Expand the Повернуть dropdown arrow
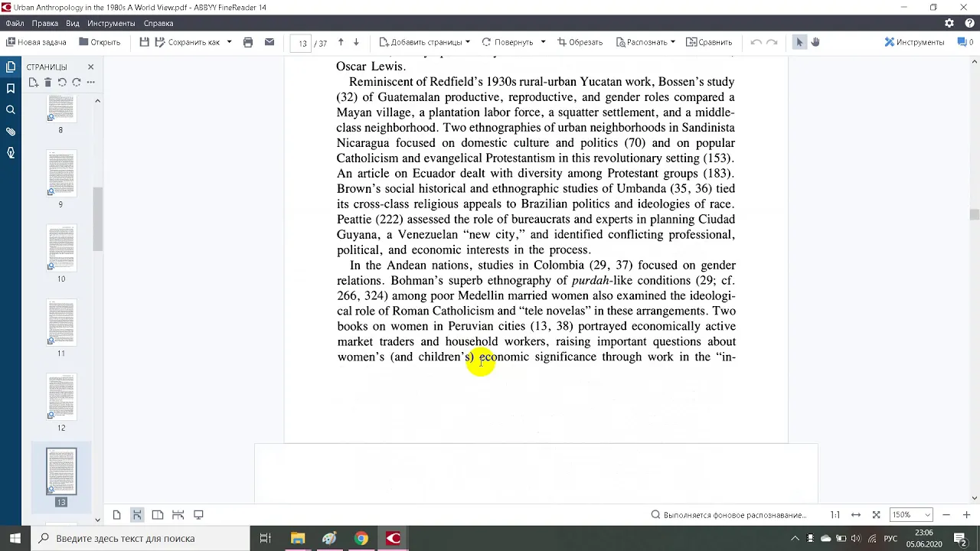Screen dimensions: 980x551 543,42
